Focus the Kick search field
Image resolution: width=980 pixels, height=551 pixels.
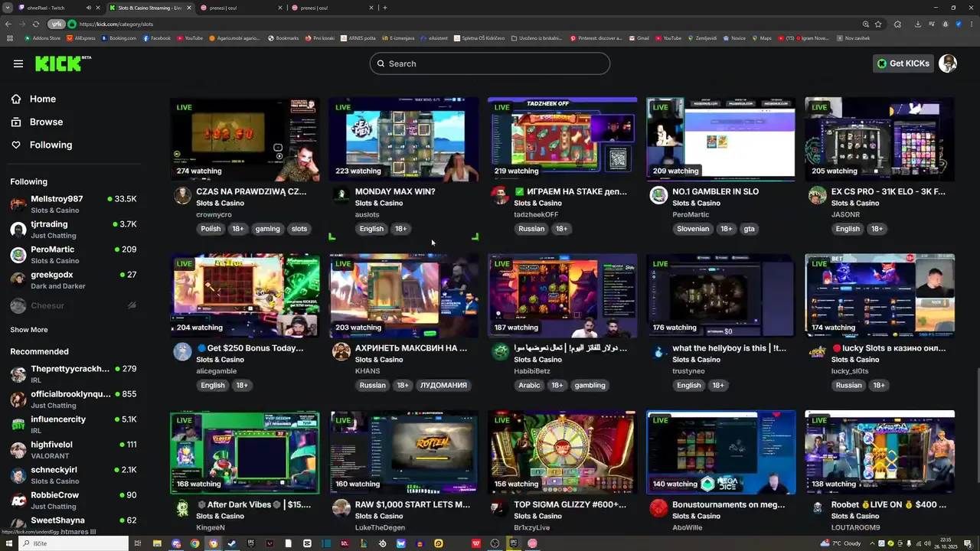pyautogui.click(x=490, y=64)
